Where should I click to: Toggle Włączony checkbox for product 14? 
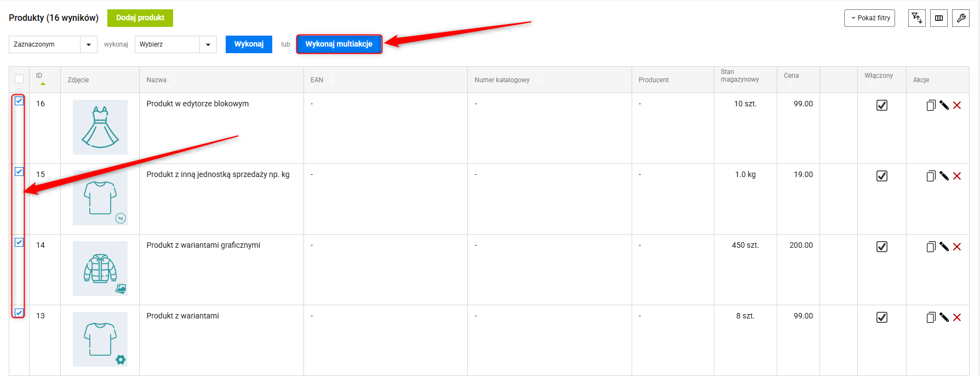[881, 247]
